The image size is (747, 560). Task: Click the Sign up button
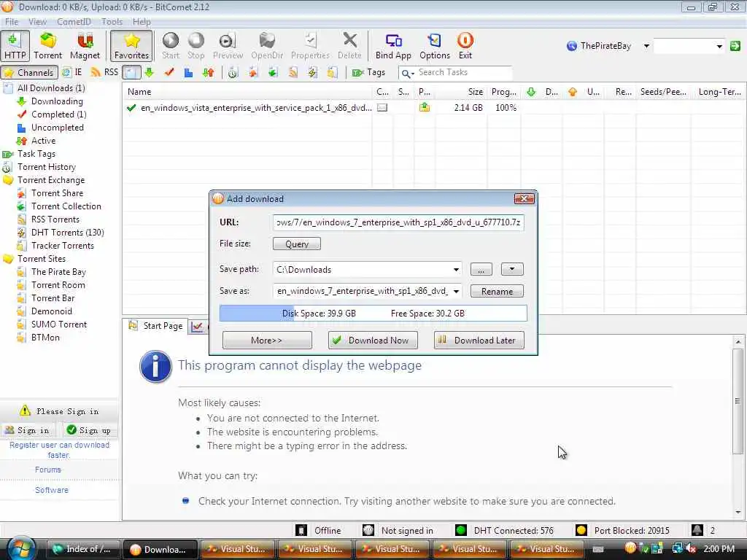(89, 430)
